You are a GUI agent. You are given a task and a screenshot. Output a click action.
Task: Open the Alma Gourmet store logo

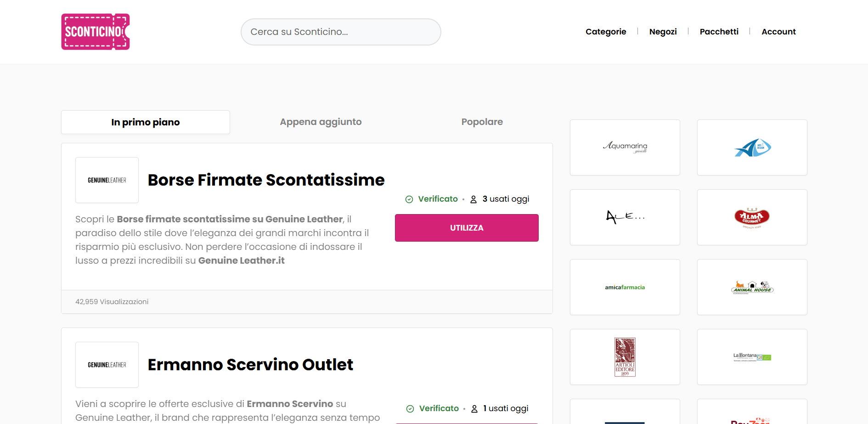pos(752,217)
